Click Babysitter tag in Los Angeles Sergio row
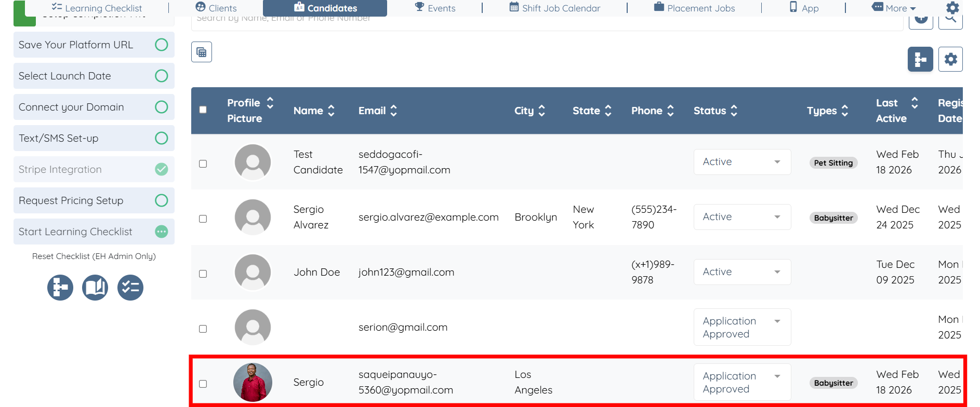Viewport: 980px width, 407px height. (833, 383)
